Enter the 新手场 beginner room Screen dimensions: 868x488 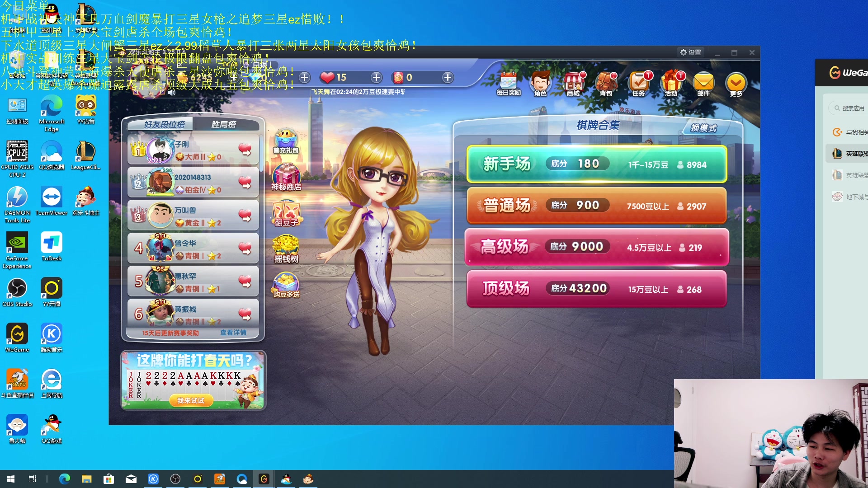pyautogui.click(x=596, y=164)
